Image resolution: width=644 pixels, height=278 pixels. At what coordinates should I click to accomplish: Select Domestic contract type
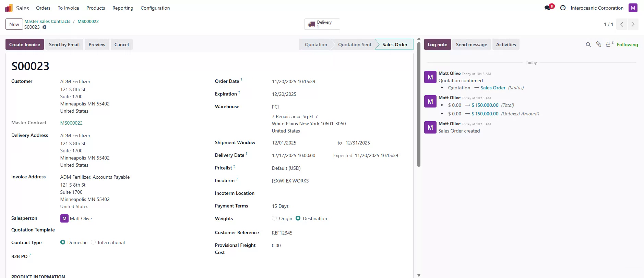coord(63,242)
